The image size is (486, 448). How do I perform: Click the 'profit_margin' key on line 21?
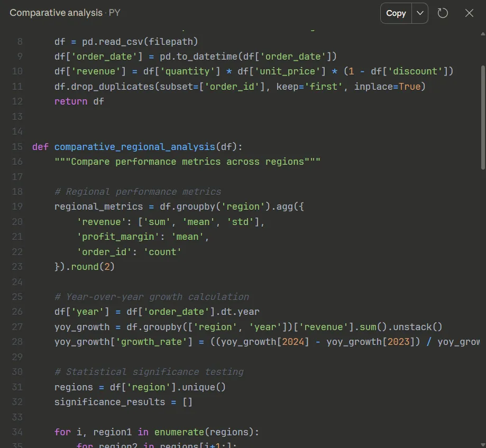[x=118, y=237]
